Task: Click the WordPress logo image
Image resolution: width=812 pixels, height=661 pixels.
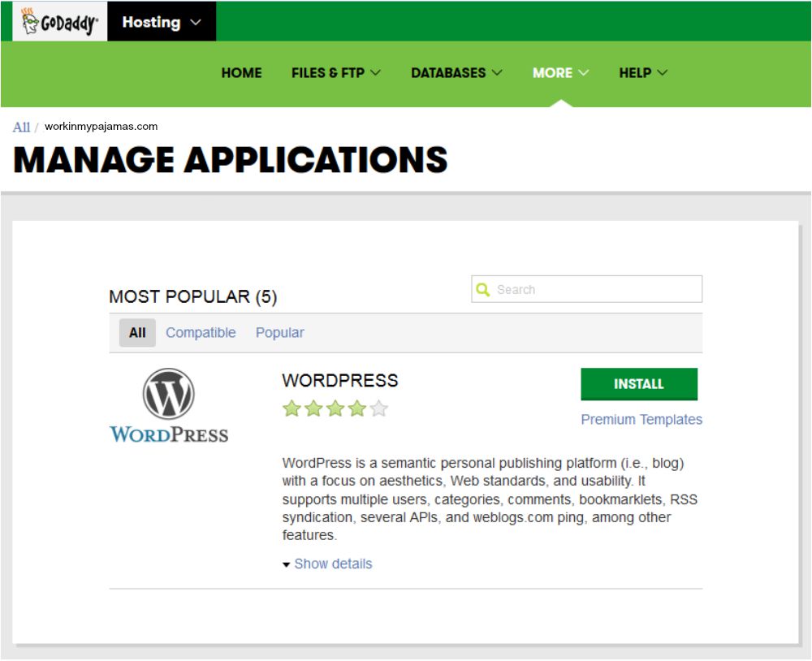Action: click(169, 405)
